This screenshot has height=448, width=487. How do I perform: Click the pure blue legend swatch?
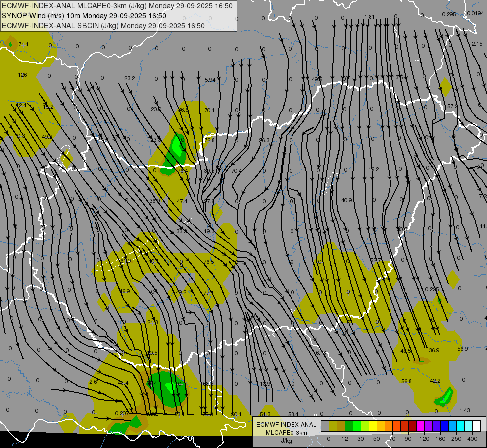tap(445, 426)
